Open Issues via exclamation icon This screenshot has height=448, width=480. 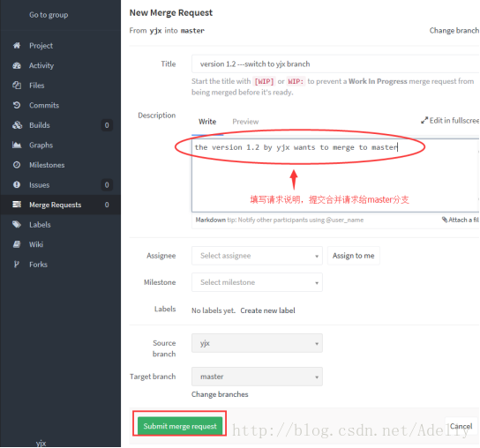17,185
